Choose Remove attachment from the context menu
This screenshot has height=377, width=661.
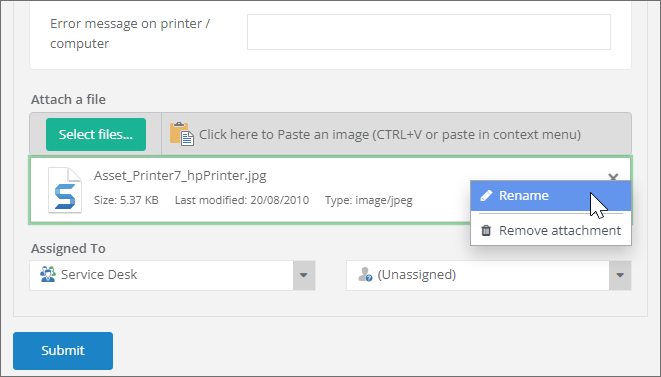(x=551, y=230)
